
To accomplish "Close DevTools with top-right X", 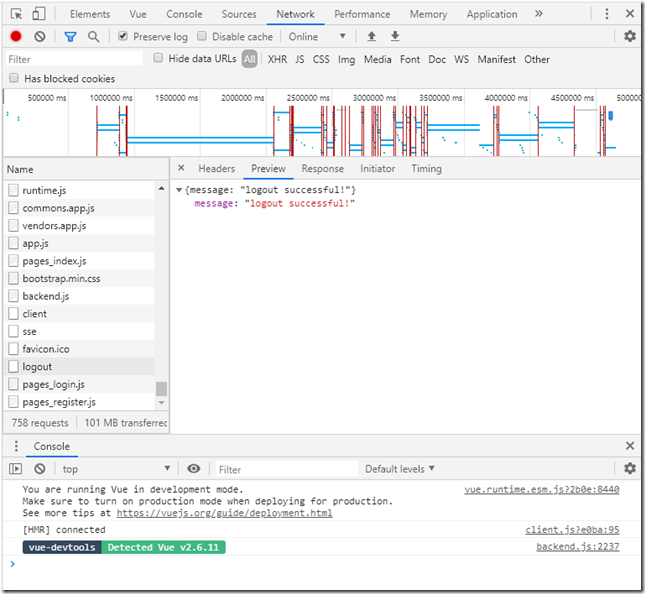I will [630, 14].
